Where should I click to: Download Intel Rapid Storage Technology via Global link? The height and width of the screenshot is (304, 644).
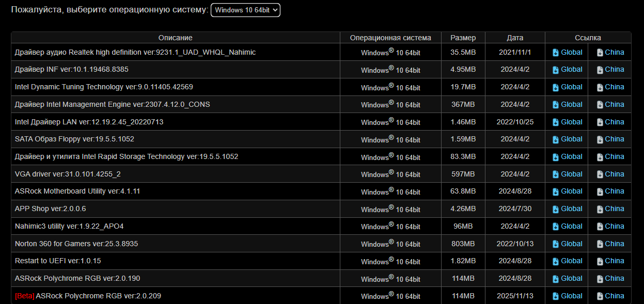(x=571, y=156)
